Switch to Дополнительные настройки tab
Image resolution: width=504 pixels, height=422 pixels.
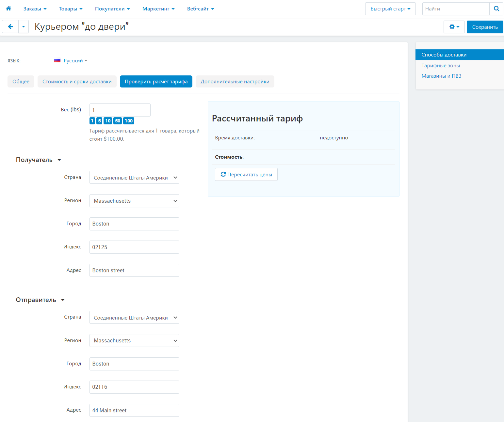pos(235,82)
